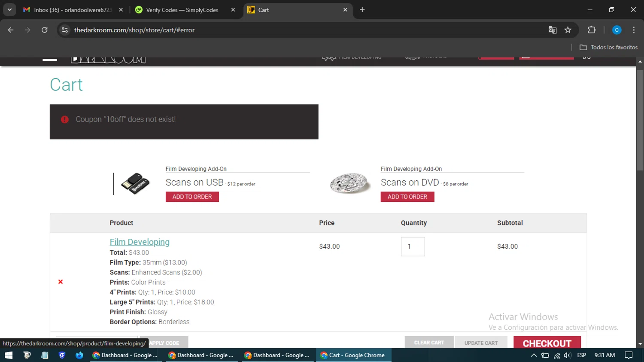Image resolution: width=644 pixels, height=362 pixels.
Task: Open the Windows Start menu
Action: click(x=9, y=355)
